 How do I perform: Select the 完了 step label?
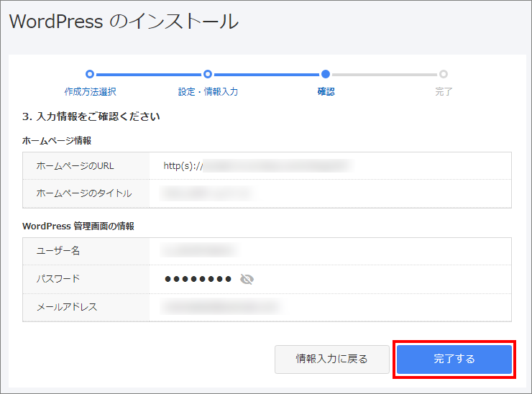pos(444,92)
